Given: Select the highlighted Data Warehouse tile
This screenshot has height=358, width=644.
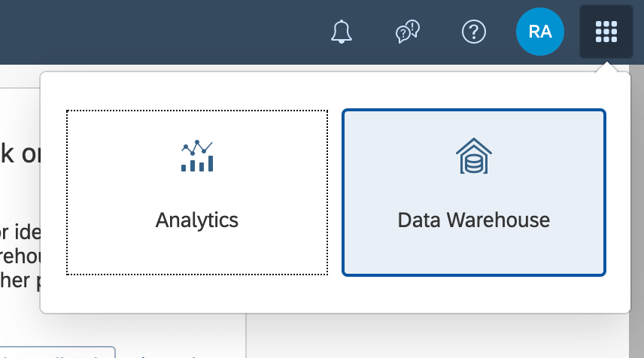Looking at the screenshot, I should (473, 193).
